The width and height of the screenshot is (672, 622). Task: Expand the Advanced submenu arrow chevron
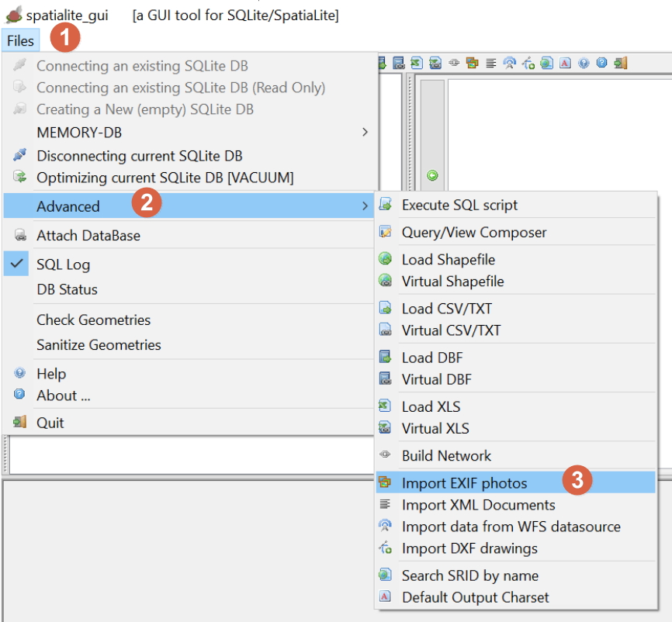pyautogui.click(x=365, y=206)
